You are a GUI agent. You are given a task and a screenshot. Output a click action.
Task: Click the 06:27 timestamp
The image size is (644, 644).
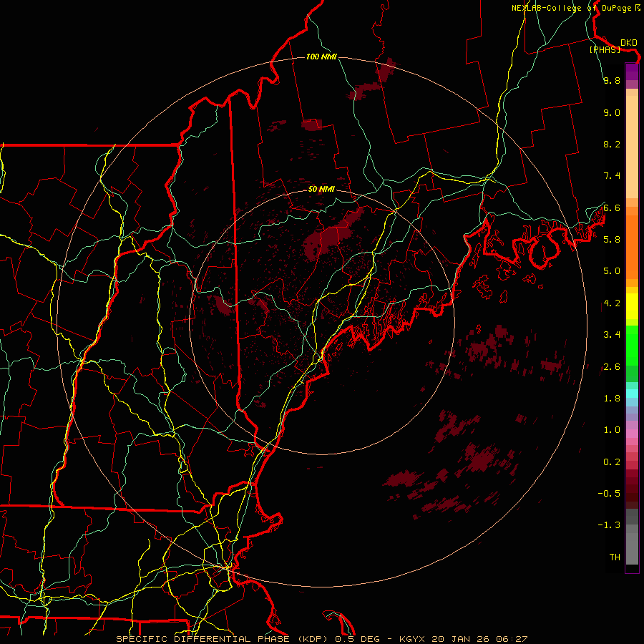click(512, 639)
